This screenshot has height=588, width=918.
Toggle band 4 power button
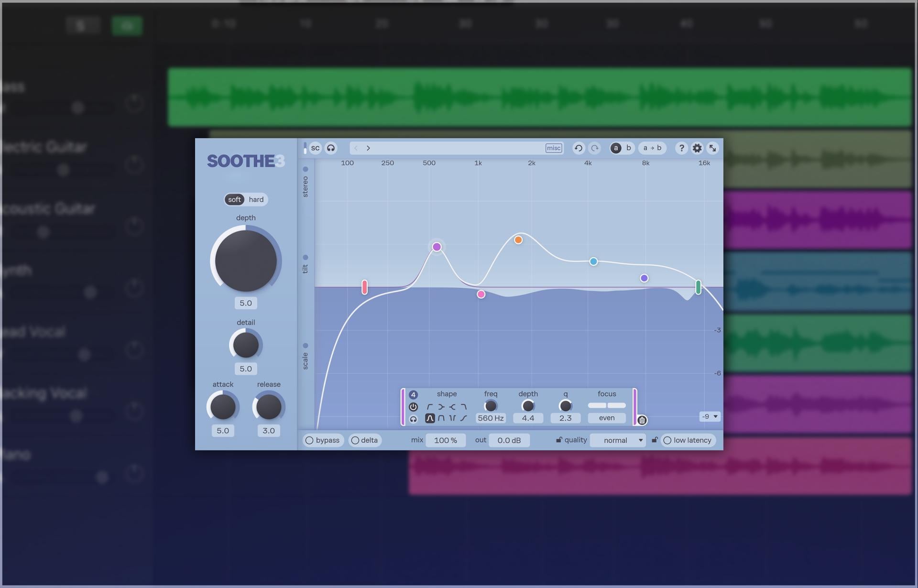click(x=413, y=407)
